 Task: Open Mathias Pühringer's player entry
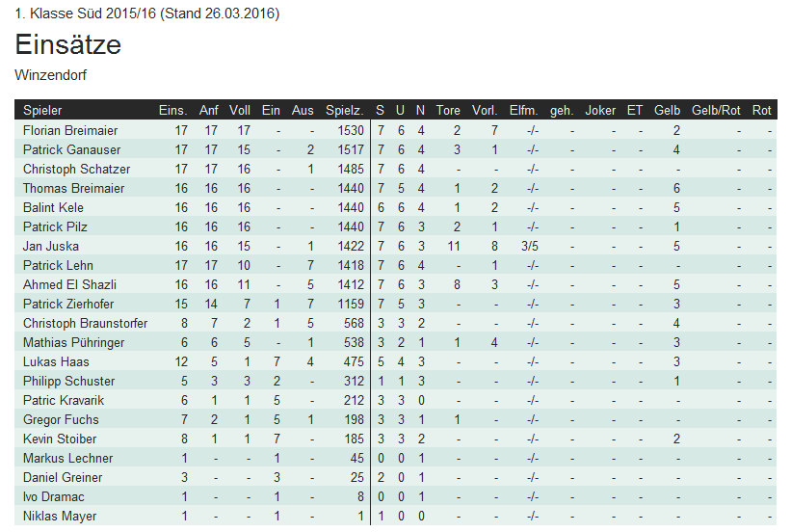pyautogui.click(x=73, y=343)
